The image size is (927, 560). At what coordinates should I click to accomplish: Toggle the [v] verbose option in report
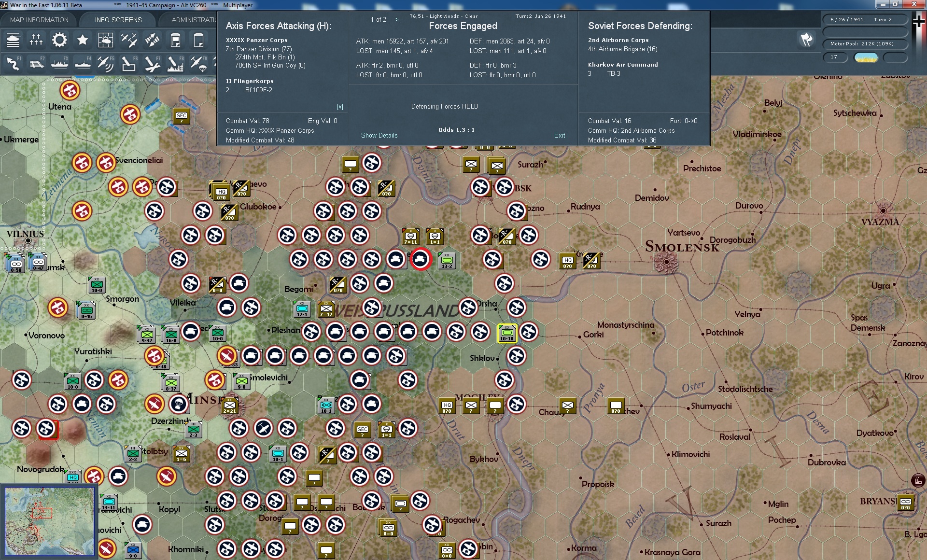pyautogui.click(x=340, y=107)
